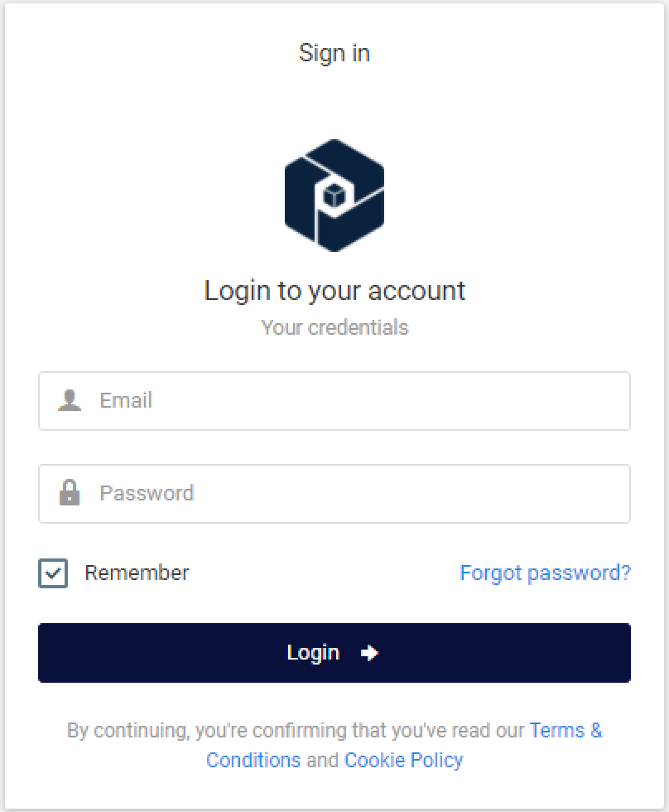Focus the Password input field
669x812 pixels.
[x=356, y=494]
